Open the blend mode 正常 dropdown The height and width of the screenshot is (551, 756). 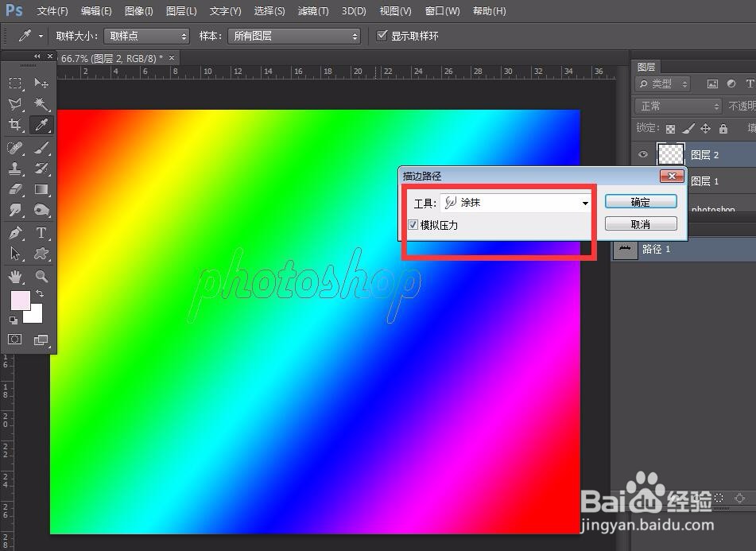(x=677, y=106)
